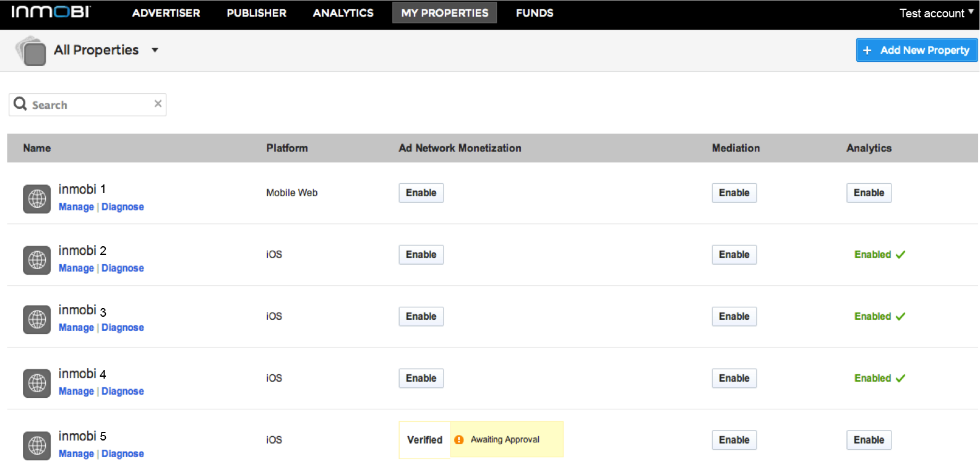Click Add New Property button

pyautogui.click(x=917, y=50)
